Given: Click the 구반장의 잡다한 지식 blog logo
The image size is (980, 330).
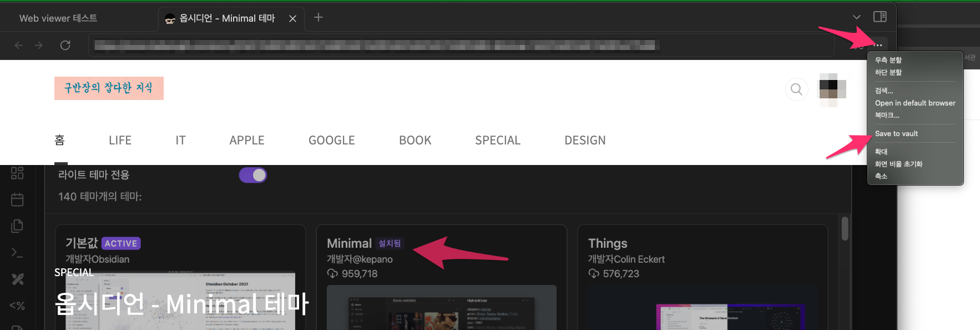Looking at the screenshot, I should coord(109,88).
